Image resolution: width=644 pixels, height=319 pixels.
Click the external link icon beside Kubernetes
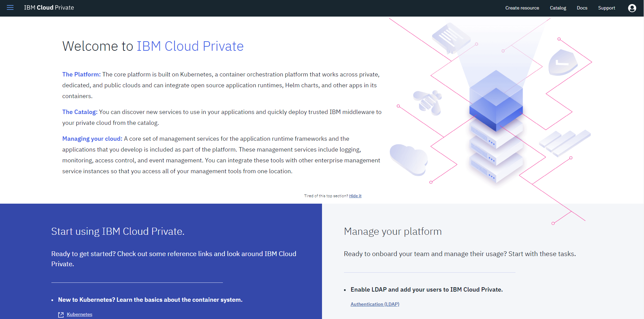click(61, 315)
